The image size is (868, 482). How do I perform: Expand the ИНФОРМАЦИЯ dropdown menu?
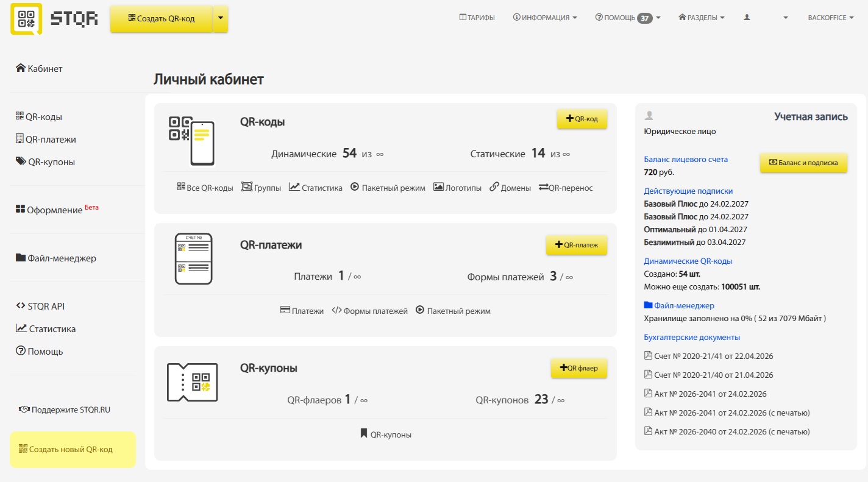point(545,18)
